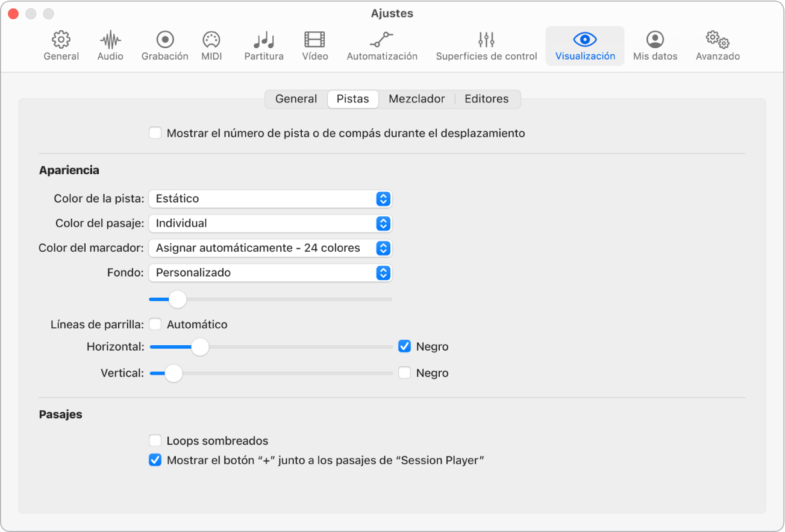
Task: Disable the Session Player "+" button checkbox
Action: click(155, 460)
